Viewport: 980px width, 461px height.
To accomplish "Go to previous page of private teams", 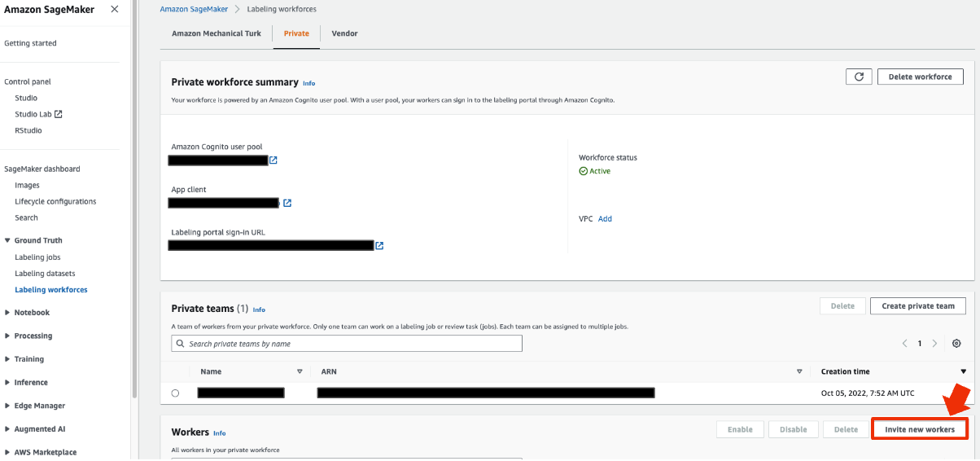I will [904, 344].
